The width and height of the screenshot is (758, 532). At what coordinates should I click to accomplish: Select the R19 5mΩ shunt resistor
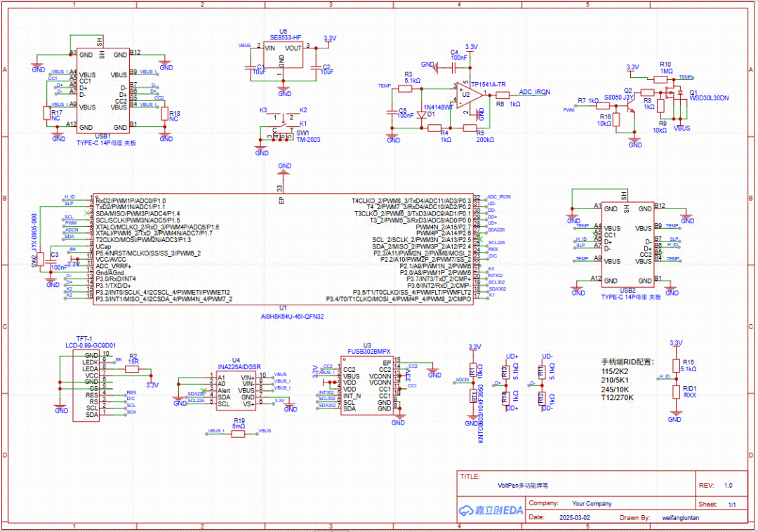[238, 434]
